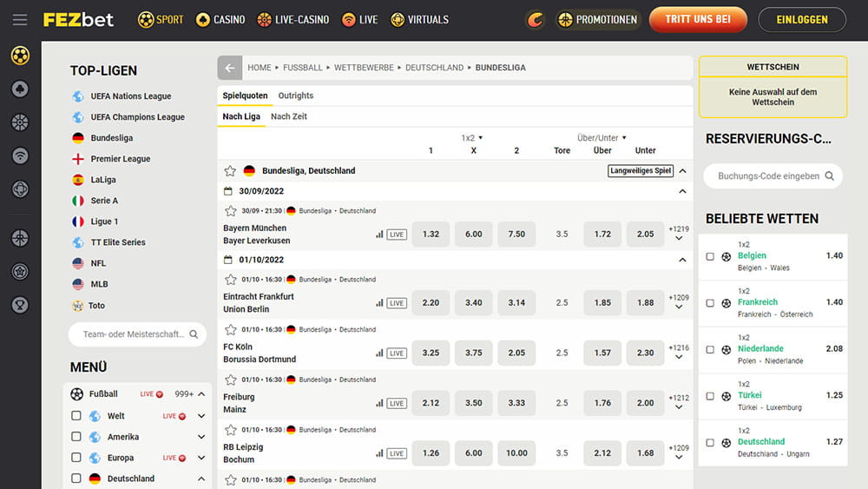The height and width of the screenshot is (489, 868).
Task: Tick the Amerika checkbox
Action: (x=76, y=436)
